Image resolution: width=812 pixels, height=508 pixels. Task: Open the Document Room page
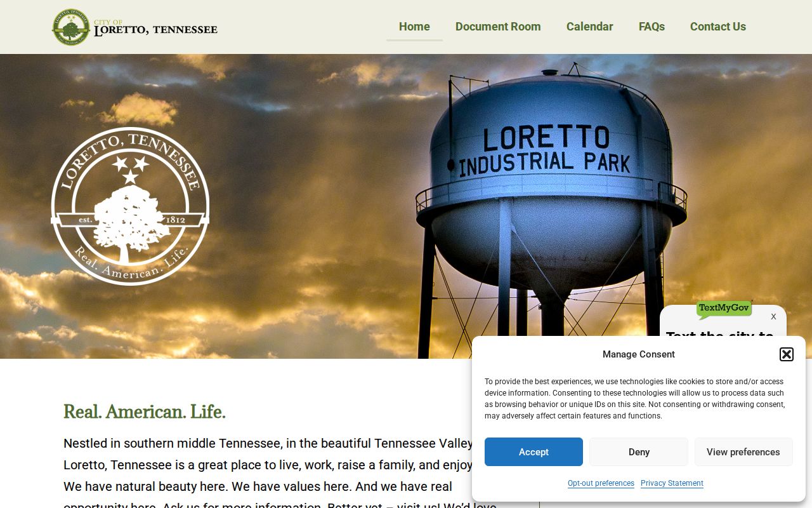pos(498,27)
